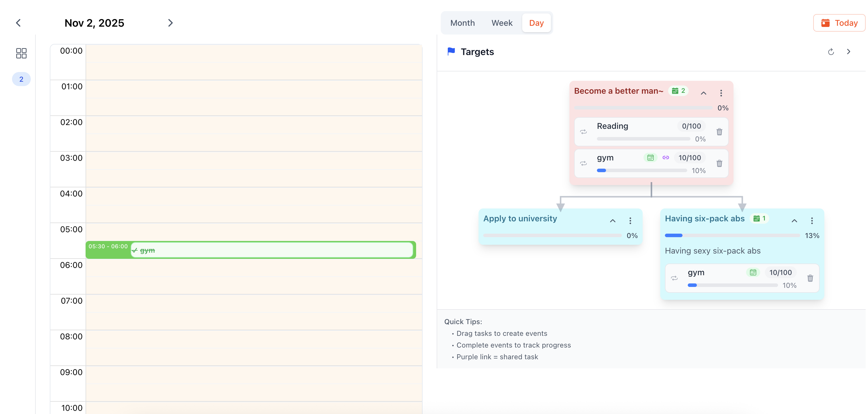Click the 10/100 count on six-pack abs gym

pyautogui.click(x=780, y=272)
